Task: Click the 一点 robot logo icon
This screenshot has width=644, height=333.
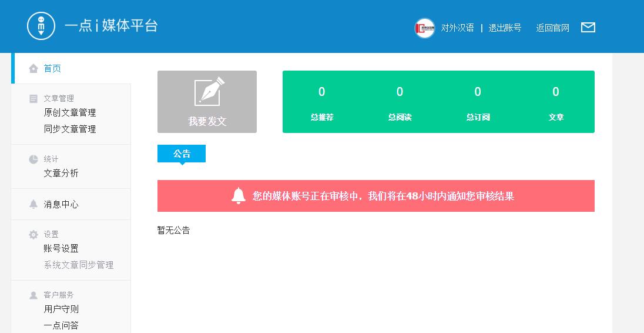Action: point(41,26)
